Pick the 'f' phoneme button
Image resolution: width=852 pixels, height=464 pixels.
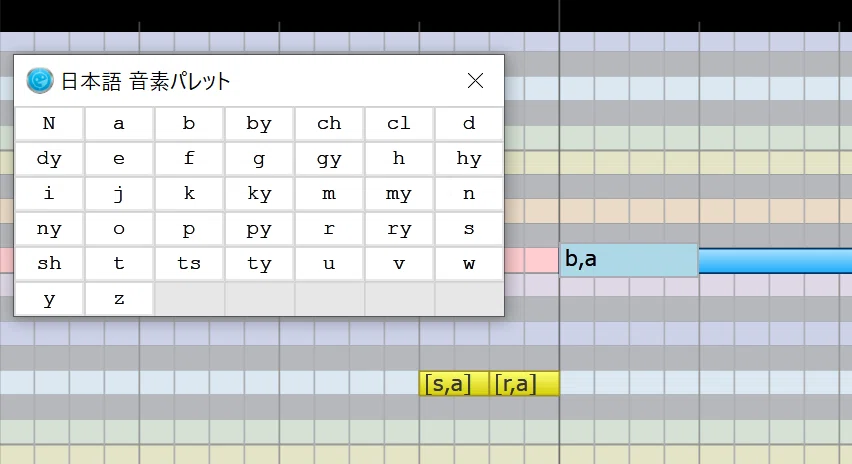pyautogui.click(x=189, y=159)
